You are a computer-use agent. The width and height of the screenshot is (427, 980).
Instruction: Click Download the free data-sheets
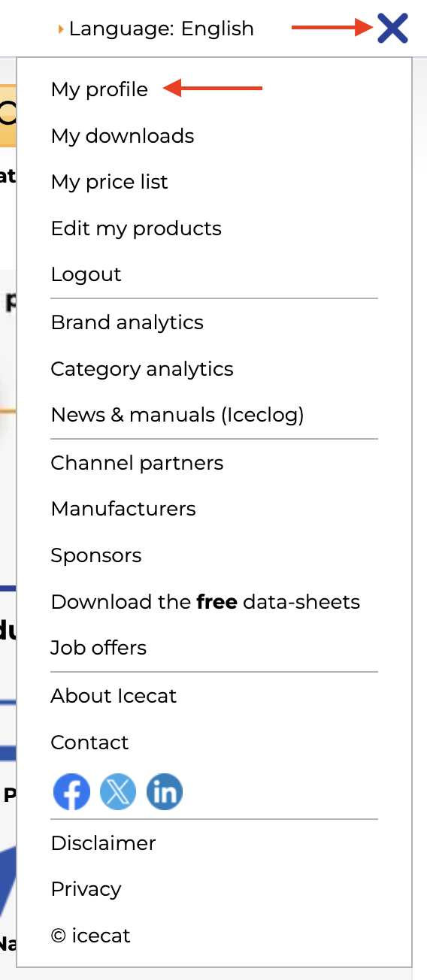coord(205,602)
